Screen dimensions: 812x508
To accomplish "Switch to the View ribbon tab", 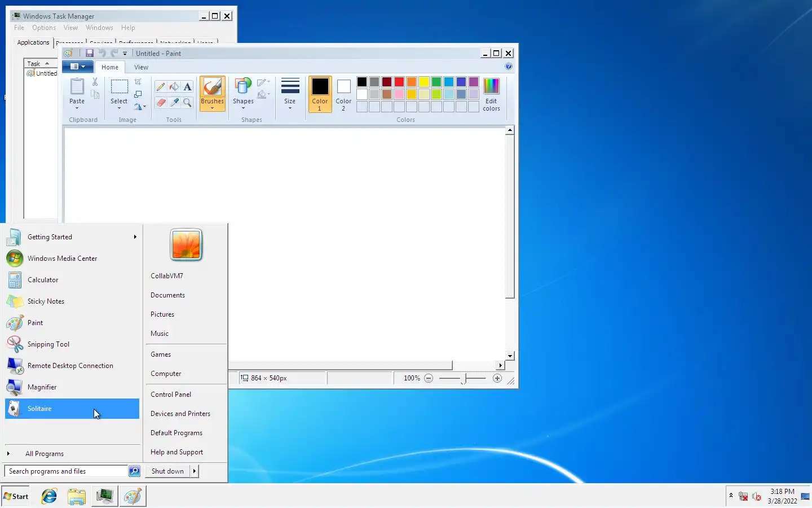I will tap(141, 67).
